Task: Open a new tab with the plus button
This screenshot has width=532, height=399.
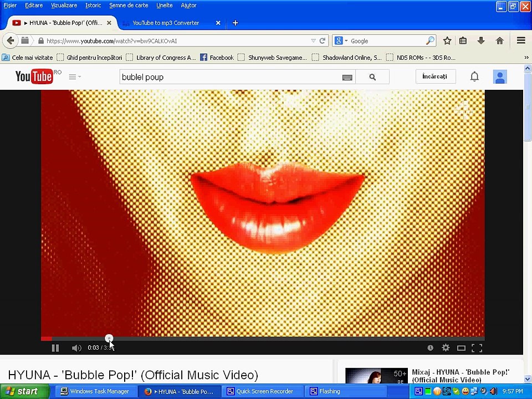Action: 235,23
